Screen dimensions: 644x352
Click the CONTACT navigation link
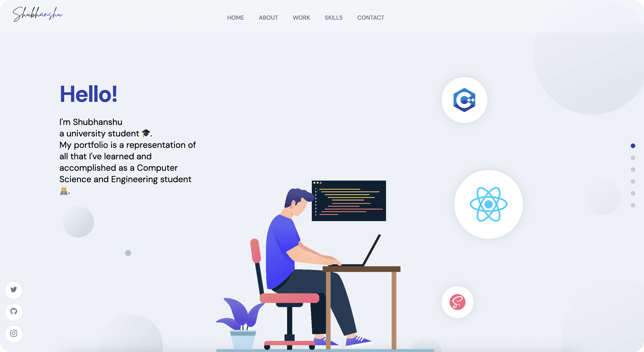tap(370, 18)
